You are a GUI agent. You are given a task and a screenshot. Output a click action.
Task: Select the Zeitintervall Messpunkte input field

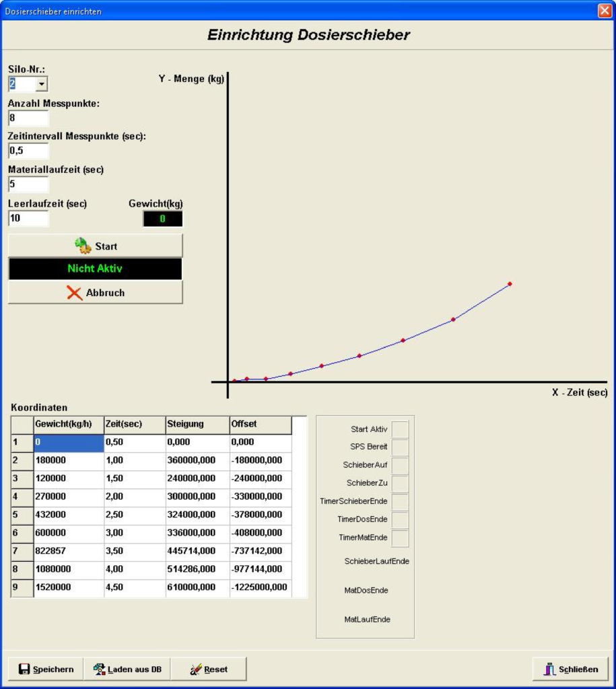click(28, 151)
